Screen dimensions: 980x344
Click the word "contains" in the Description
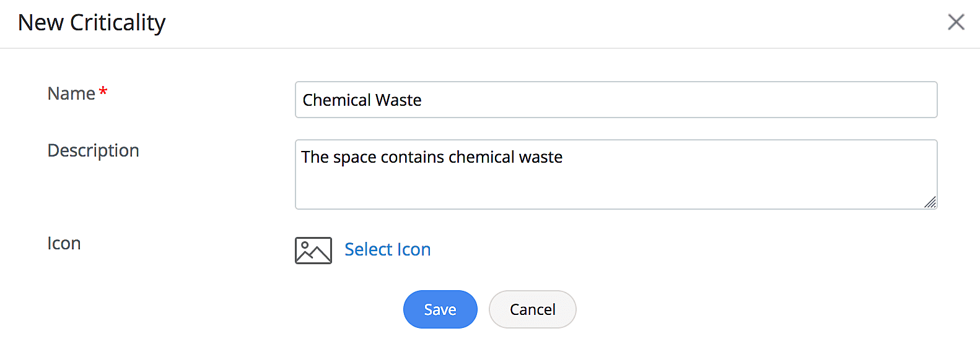412,158
